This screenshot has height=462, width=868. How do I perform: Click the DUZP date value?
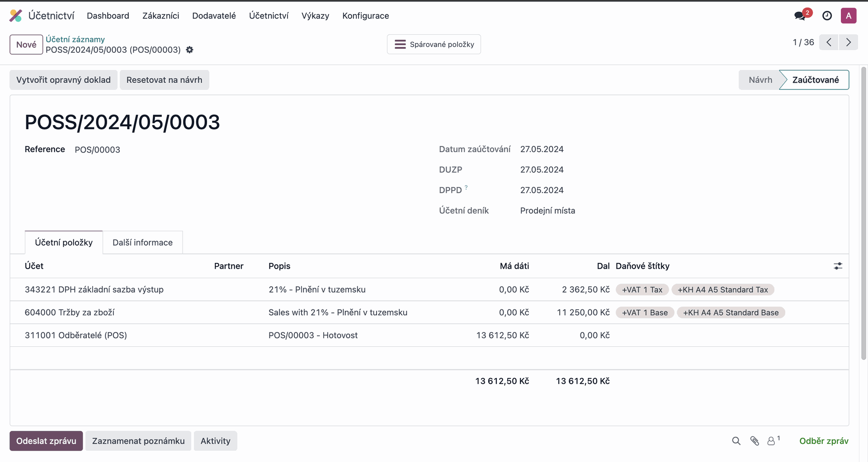pos(542,170)
